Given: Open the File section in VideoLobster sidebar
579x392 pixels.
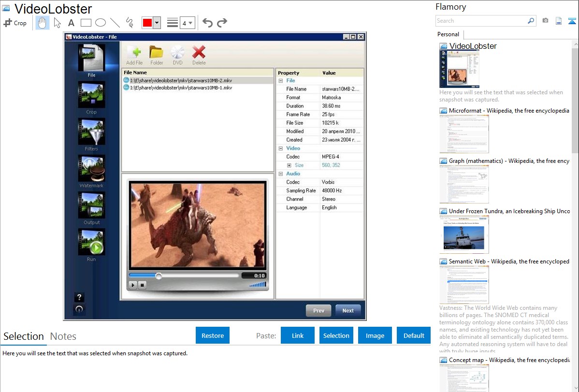Looking at the screenshot, I should tap(91, 60).
